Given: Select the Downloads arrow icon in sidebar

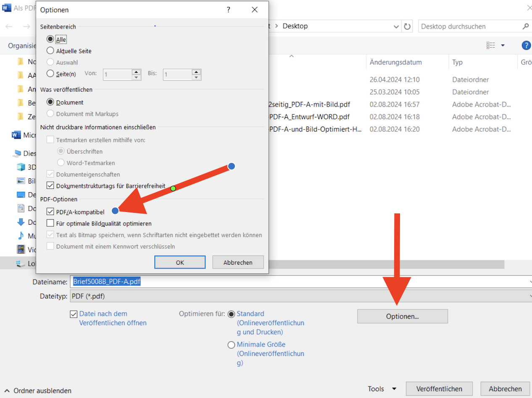Looking at the screenshot, I should (21, 222).
